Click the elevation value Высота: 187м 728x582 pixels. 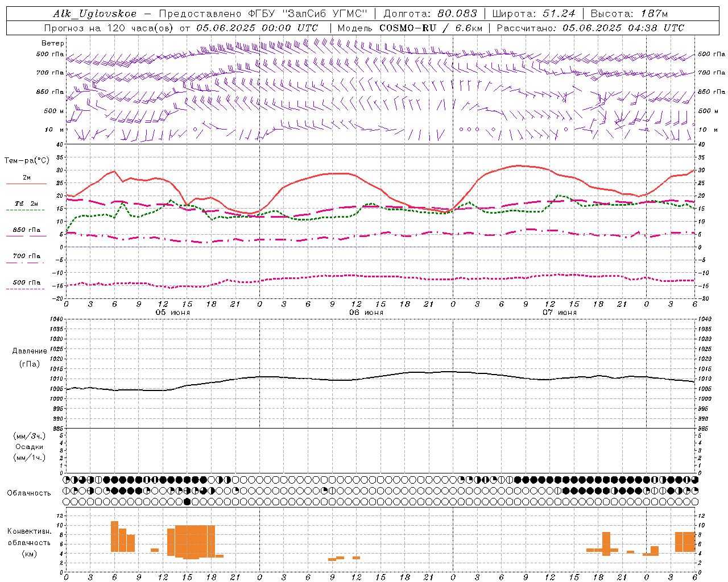[x=629, y=14]
